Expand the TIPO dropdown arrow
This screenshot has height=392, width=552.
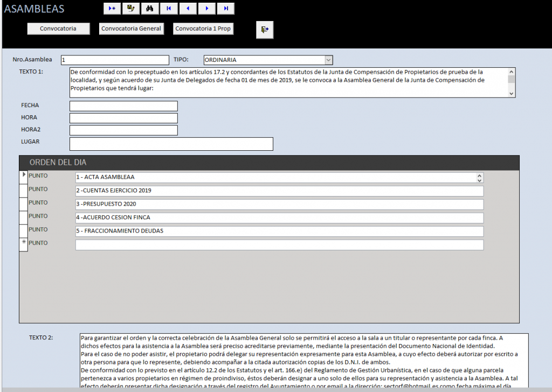click(328, 60)
